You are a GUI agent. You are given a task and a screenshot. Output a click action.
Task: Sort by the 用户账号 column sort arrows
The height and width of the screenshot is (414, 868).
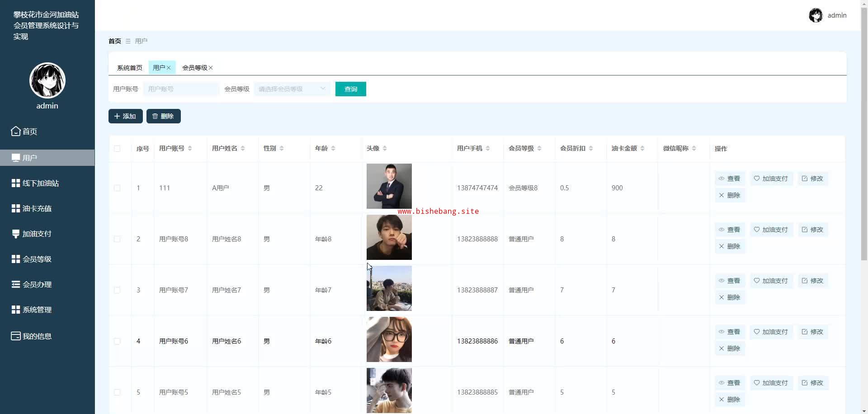pyautogui.click(x=190, y=149)
